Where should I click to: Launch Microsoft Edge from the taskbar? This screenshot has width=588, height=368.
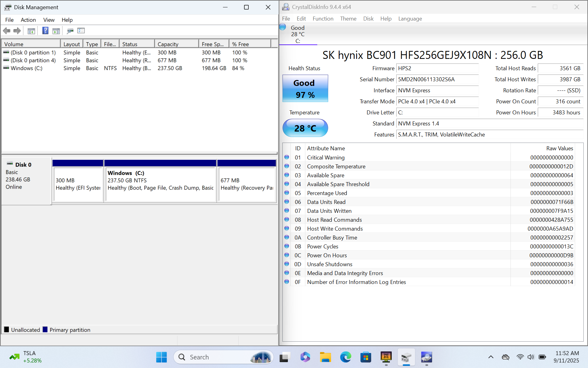tap(345, 357)
